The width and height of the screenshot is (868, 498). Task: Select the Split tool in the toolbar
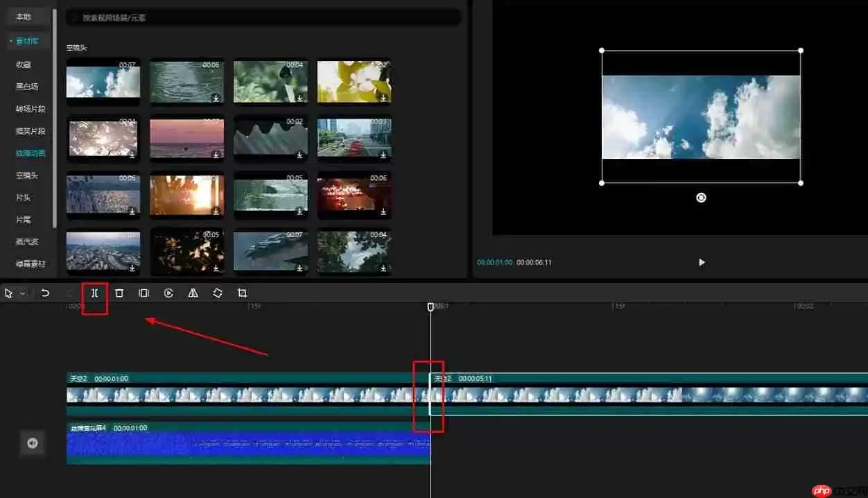point(94,293)
